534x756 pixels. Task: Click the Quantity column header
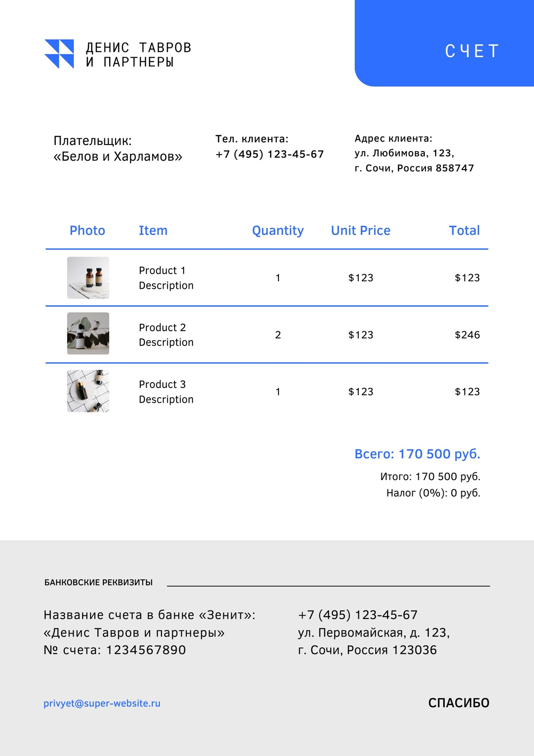point(278,231)
